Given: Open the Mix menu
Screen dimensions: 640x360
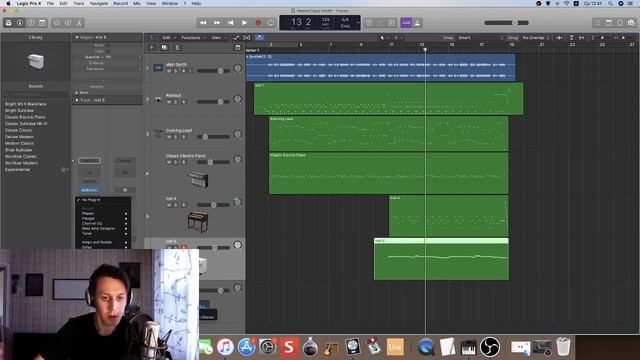Looking at the screenshot, I should (x=137, y=3).
